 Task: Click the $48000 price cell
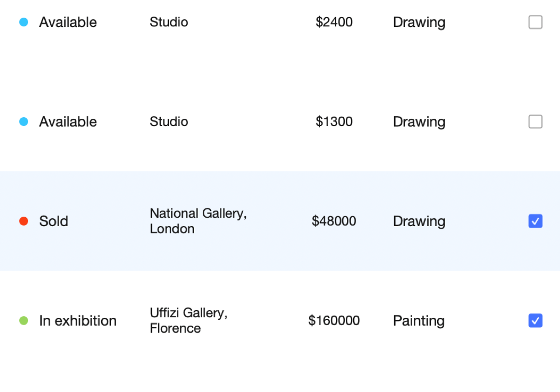click(x=334, y=221)
